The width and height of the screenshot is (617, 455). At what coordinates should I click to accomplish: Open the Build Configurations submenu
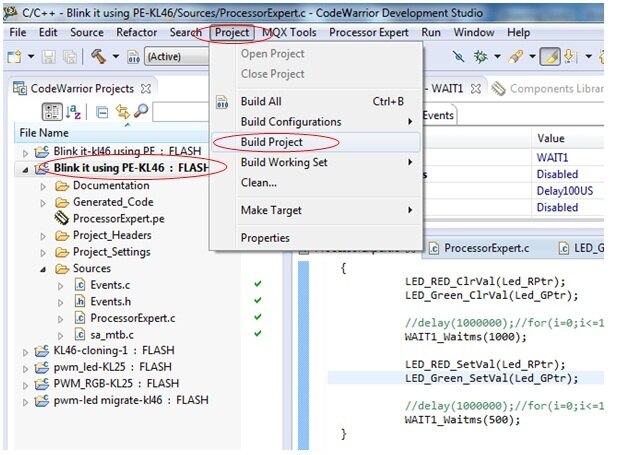tap(316, 122)
